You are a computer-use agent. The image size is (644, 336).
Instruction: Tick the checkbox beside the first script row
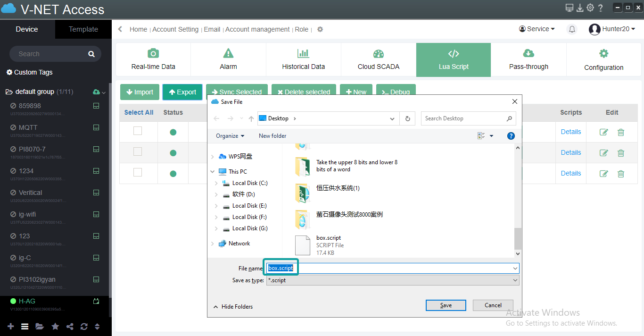(x=138, y=131)
